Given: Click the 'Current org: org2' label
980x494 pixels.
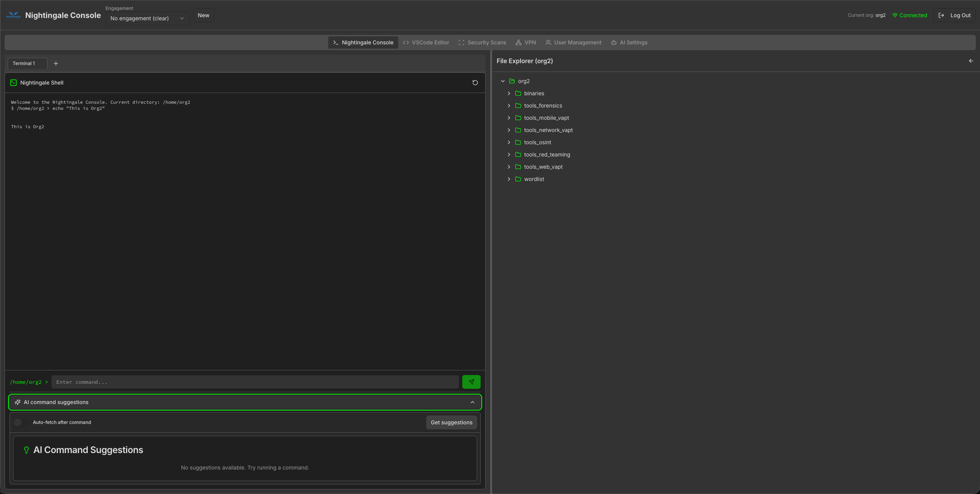Looking at the screenshot, I should click(867, 15).
